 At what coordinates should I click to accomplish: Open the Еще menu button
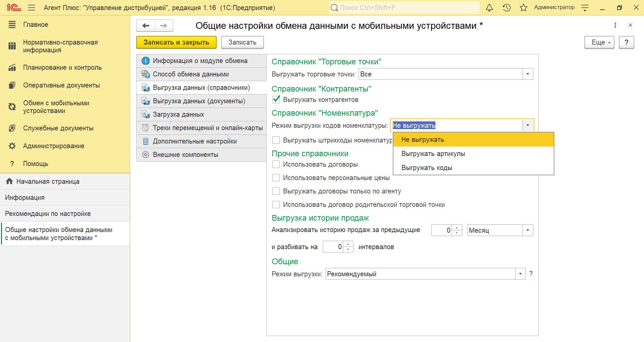pyautogui.click(x=599, y=42)
